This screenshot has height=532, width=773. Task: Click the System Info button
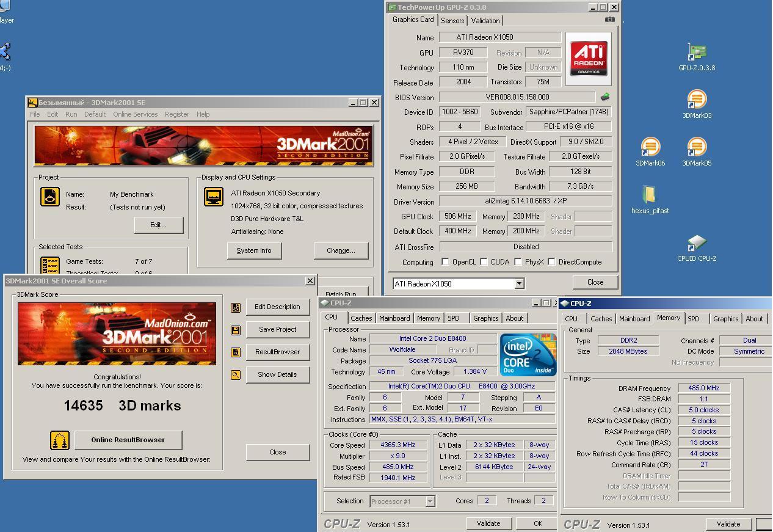pos(254,250)
